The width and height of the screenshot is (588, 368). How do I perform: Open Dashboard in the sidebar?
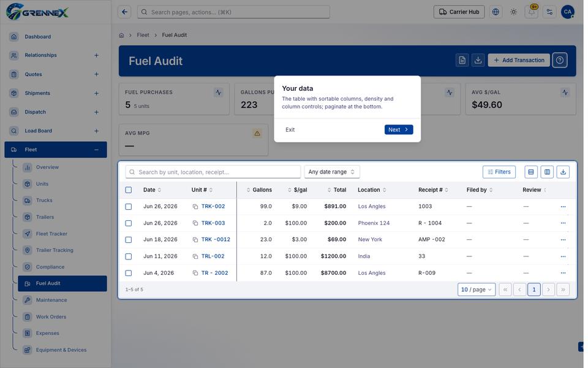click(56, 37)
